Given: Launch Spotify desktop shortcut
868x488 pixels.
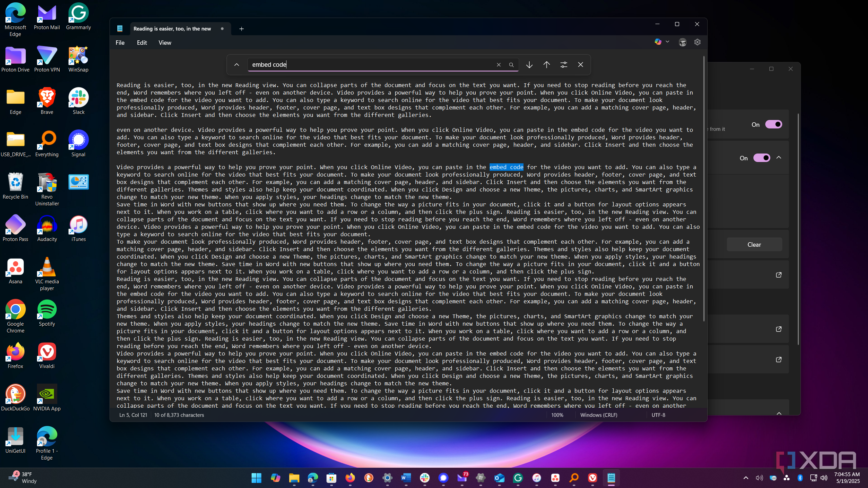Looking at the screenshot, I should pos(47,313).
